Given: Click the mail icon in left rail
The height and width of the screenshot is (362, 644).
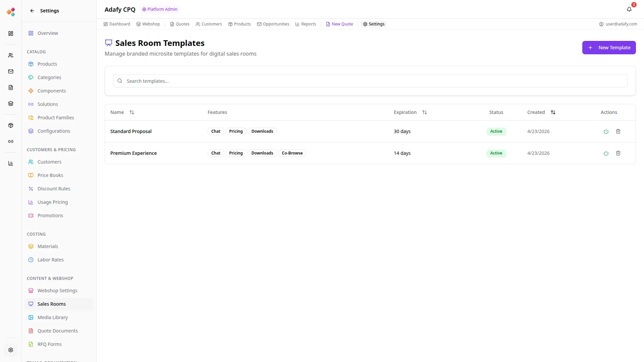Looking at the screenshot, I should (11, 71).
